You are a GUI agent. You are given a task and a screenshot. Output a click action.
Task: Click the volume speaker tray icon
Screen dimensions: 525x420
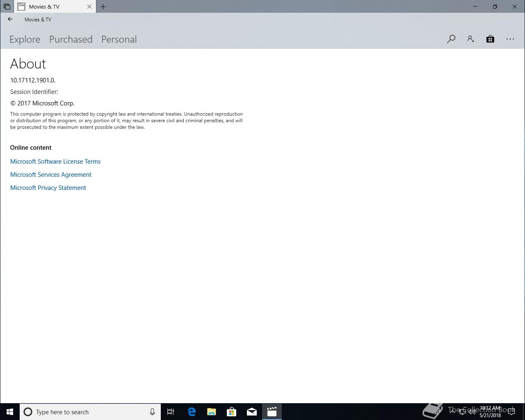[x=472, y=412]
